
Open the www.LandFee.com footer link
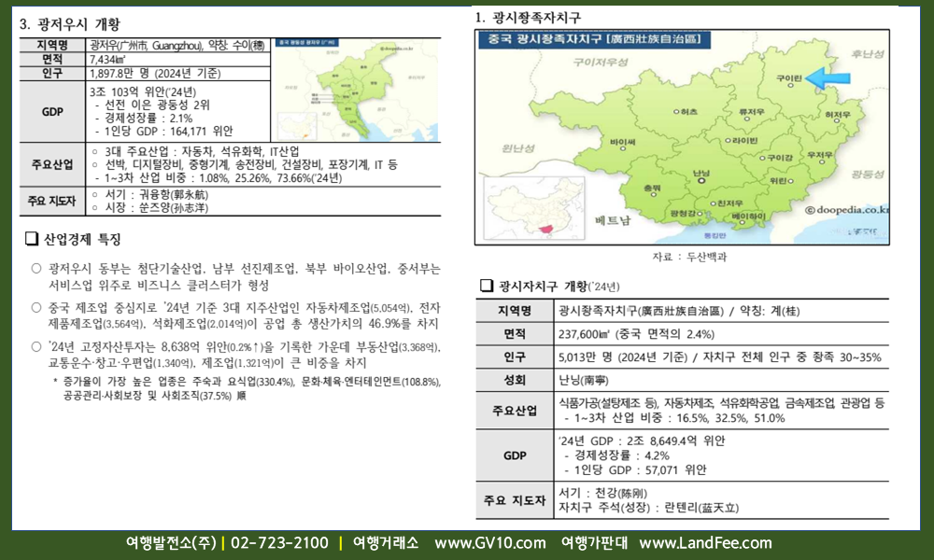705,543
